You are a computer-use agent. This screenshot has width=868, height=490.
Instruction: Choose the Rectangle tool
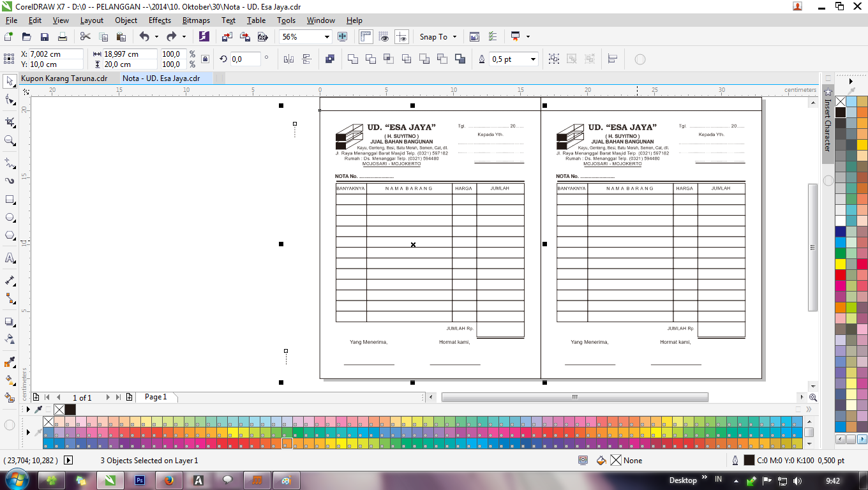point(10,200)
